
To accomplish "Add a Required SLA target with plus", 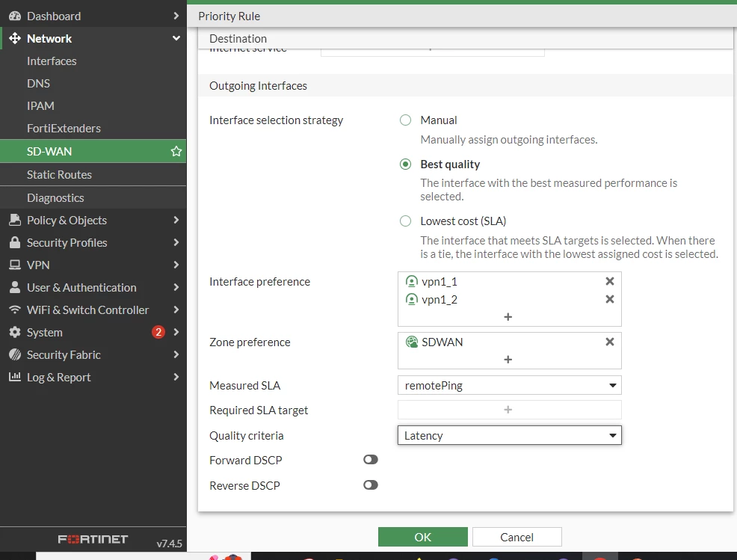I will tap(508, 410).
